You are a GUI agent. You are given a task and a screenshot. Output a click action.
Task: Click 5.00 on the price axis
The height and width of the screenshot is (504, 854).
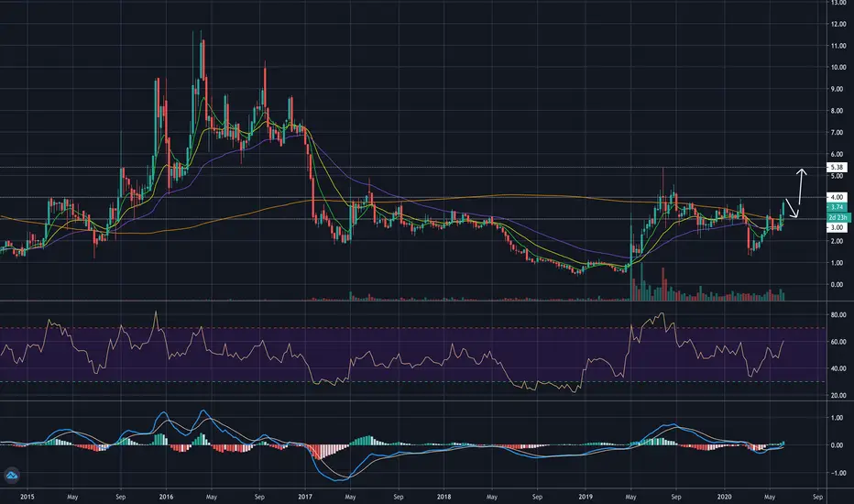point(837,176)
